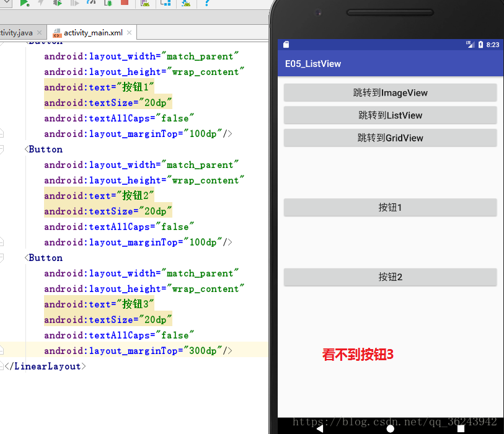Tap 跳转到GridView button in emulator
Viewport: 504px width, 434px height.
click(390, 138)
